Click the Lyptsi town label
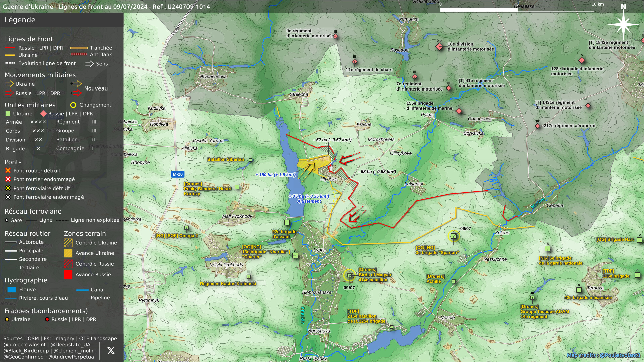The height and width of the screenshot is (362, 644). pos(319,250)
